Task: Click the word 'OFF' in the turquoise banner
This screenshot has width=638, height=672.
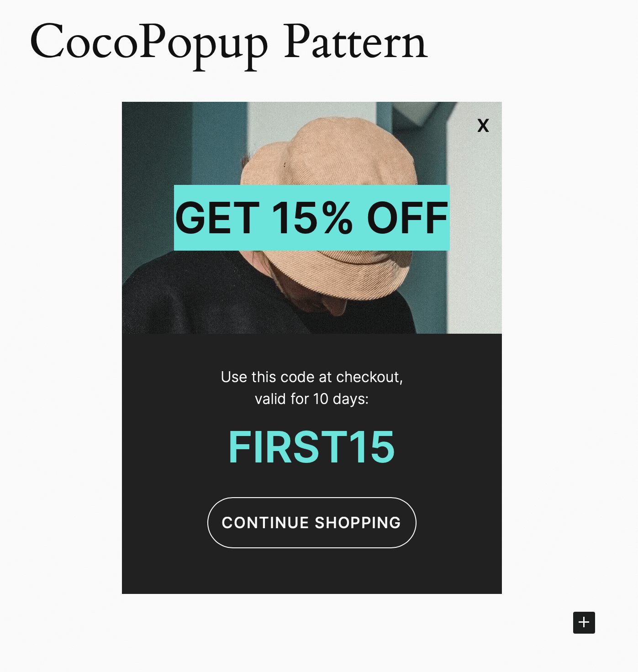Action: click(x=407, y=218)
